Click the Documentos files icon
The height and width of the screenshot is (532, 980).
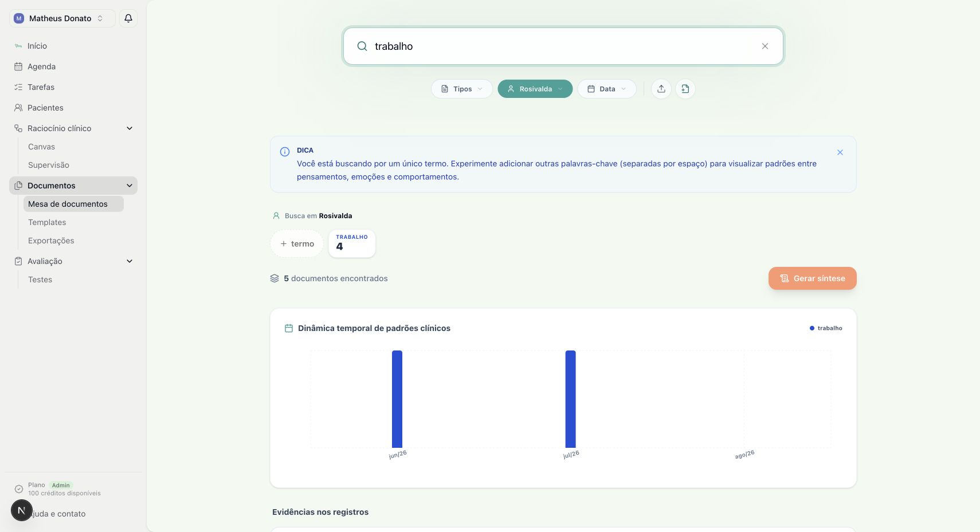pyautogui.click(x=18, y=186)
